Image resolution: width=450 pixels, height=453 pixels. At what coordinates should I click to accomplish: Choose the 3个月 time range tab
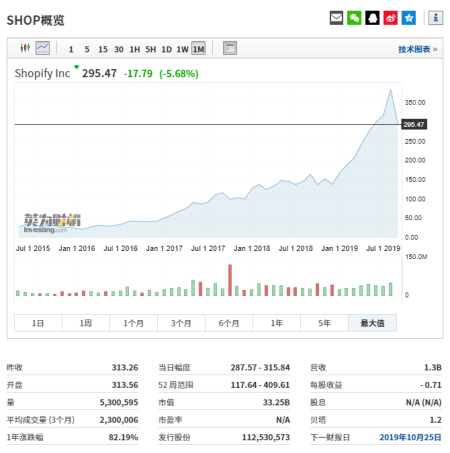point(181,323)
